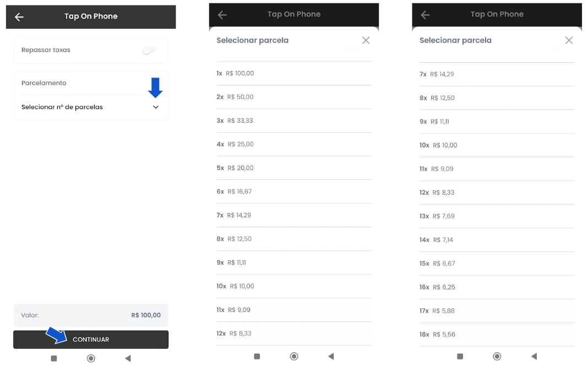This screenshot has height=372, width=588.
Task: Select the 1x R$ 100,00 installment option
Action: pos(293,73)
